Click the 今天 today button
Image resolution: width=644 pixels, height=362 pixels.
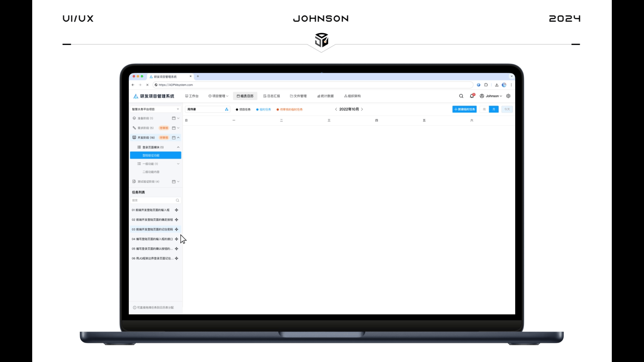coord(507,109)
